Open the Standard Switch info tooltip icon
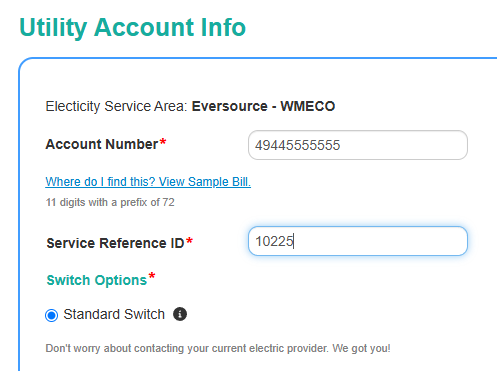 (x=180, y=314)
